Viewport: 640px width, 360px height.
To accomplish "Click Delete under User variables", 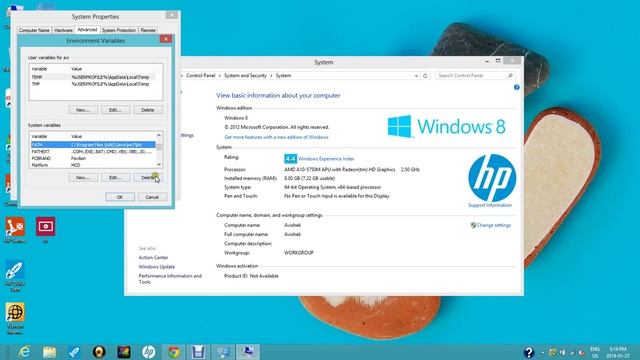I will click(x=148, y=110).
